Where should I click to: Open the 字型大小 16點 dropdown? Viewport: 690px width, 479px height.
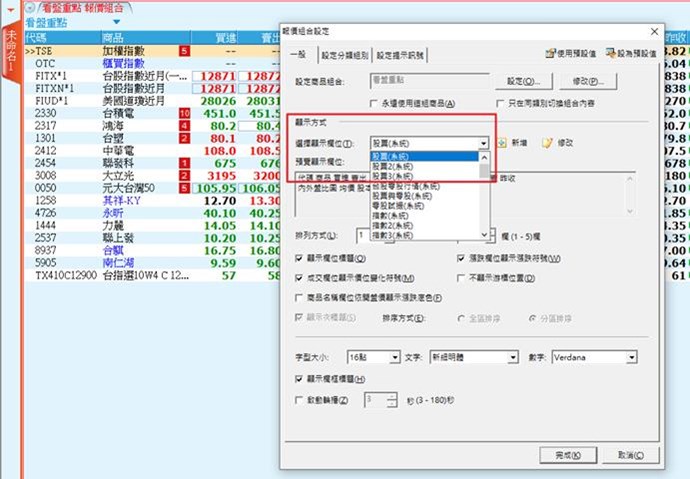point(395,357)
